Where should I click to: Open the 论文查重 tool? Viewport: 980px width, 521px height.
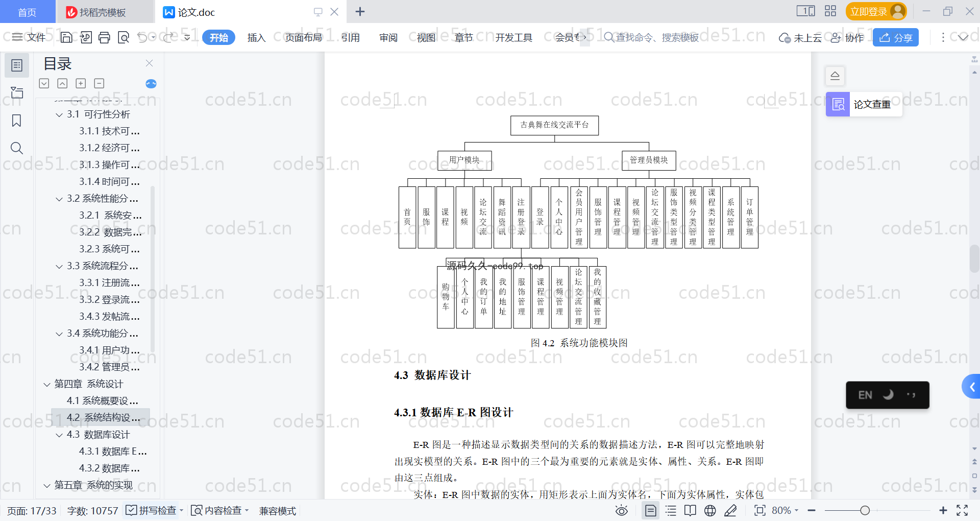[864, 104]
